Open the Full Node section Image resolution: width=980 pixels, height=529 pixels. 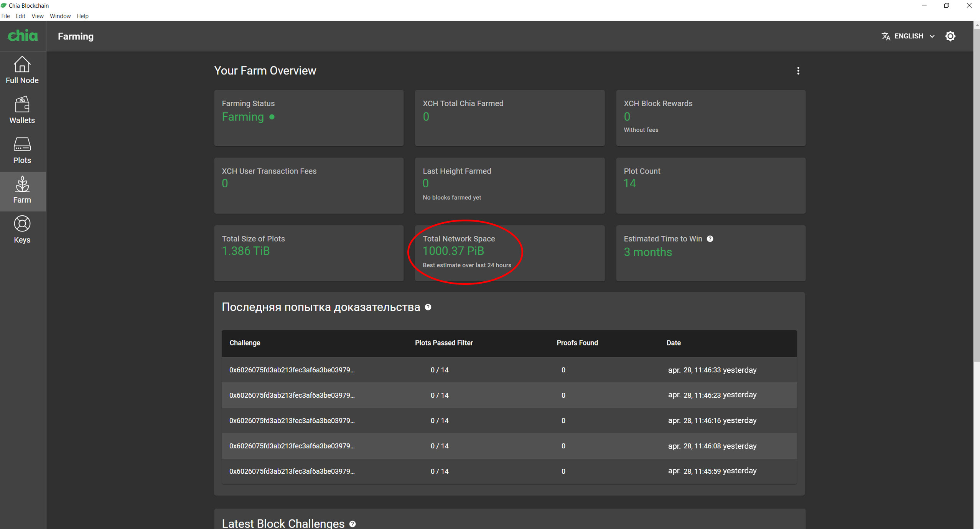22,70
